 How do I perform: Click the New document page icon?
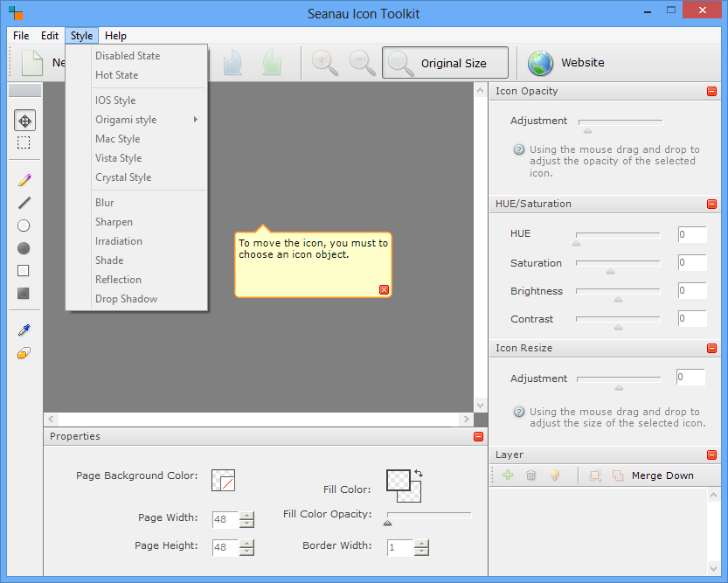[32, 63]
